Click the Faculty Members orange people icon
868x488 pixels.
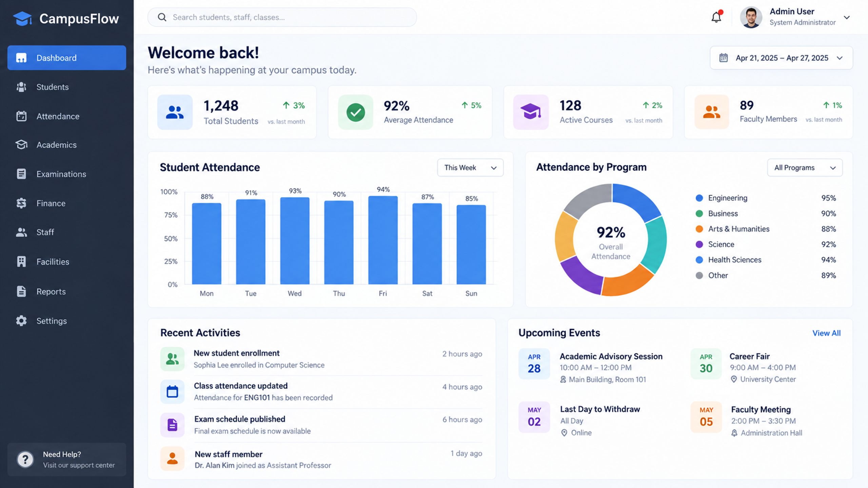point(712,112)
